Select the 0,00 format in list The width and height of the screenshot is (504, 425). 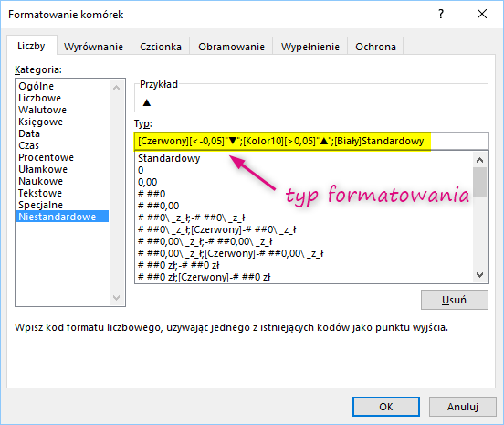point(148,182)
